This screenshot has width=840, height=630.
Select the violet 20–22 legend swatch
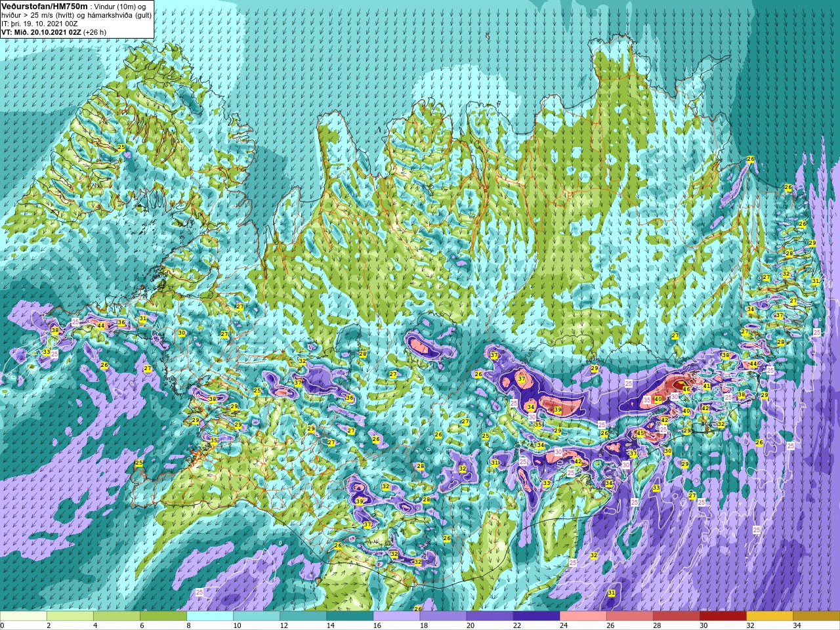click(x=490, y=616)
